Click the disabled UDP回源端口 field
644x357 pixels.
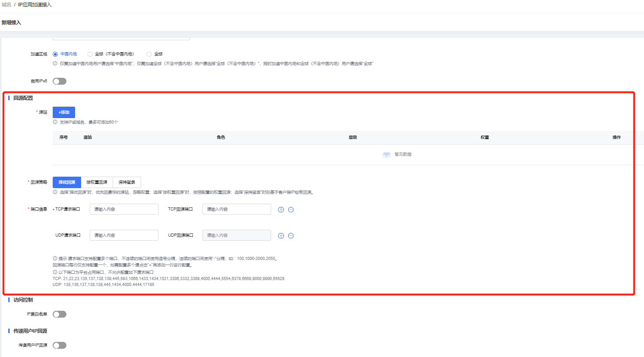tap(237, 235)
